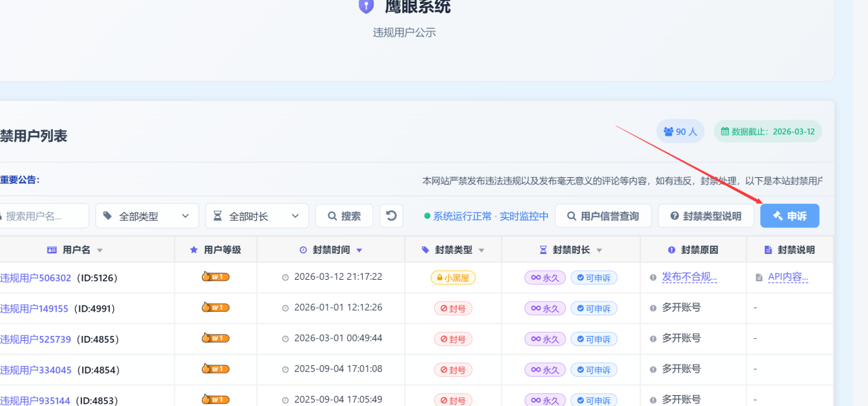Click the lock icon on the 小黑屋 badge
The image size is (868, 406).
440,277
